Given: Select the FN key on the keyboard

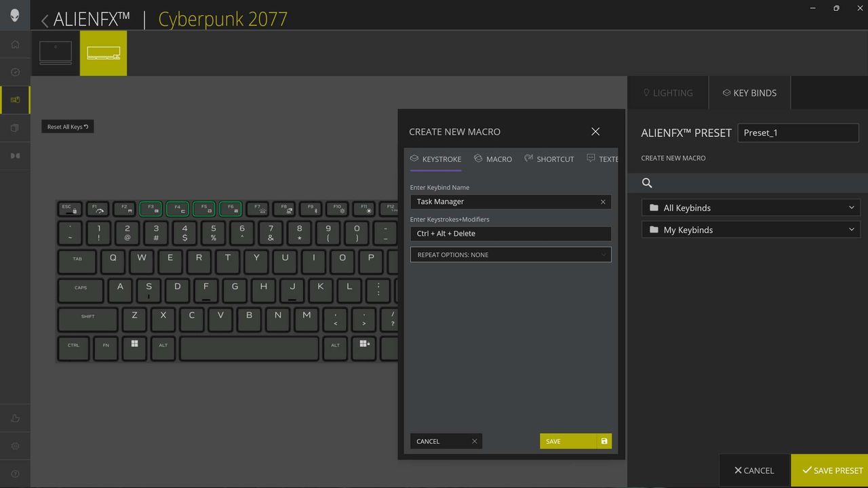Looking at the screenshot, I should (106, 348).
